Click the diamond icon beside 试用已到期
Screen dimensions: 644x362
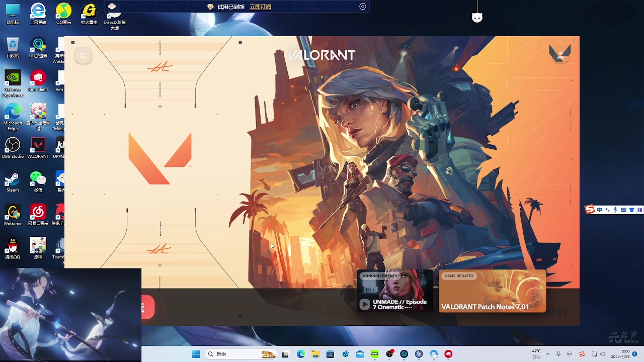pos(210,7)
